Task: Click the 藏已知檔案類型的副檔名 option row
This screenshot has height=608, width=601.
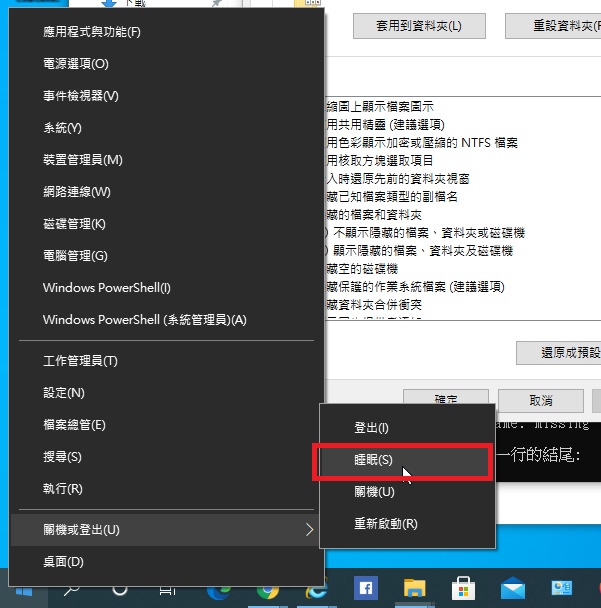Action: pyautogui.click(x=392, y=197)
